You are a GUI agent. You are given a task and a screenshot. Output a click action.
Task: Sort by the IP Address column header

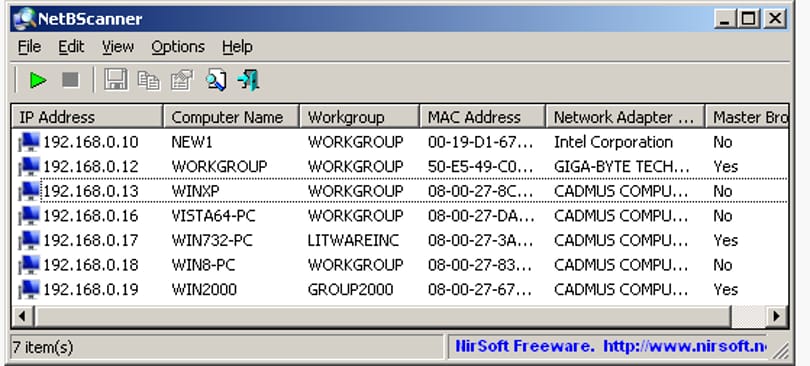pos(87,117)
